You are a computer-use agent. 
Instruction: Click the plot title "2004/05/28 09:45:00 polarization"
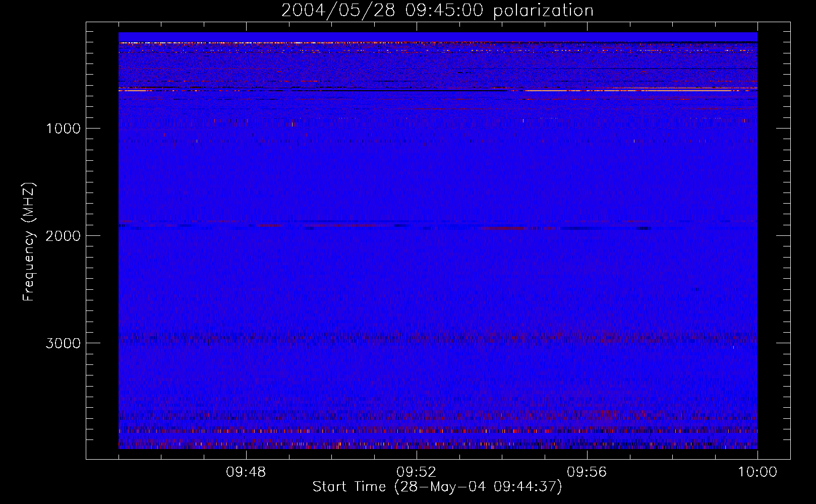[x=437, y=11]
